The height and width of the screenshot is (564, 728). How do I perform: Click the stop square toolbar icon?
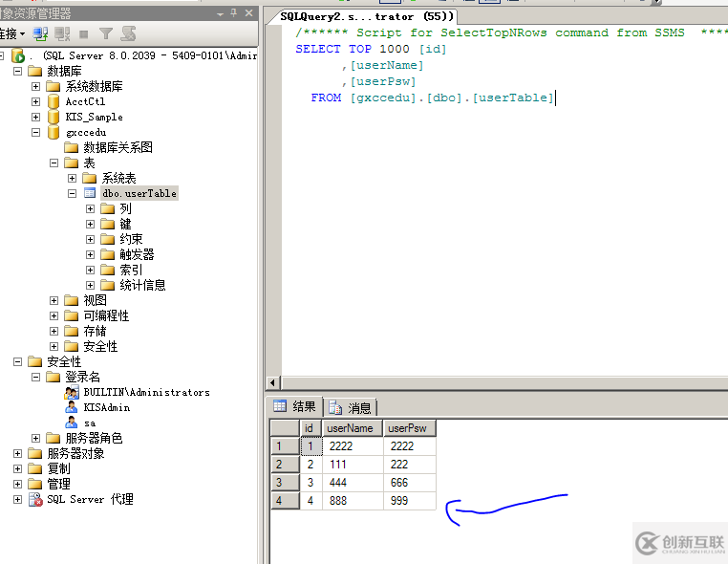(x=83, y=33)
